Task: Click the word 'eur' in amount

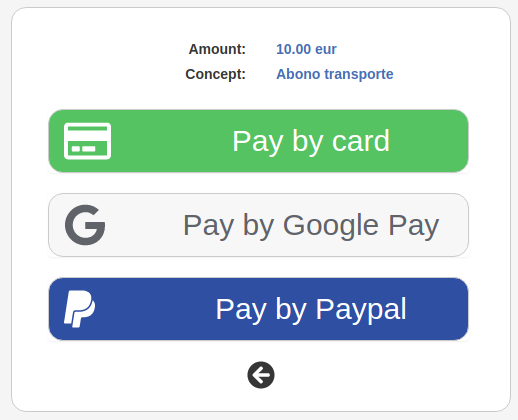Action: pyautogui.click(x=326, y=49)
